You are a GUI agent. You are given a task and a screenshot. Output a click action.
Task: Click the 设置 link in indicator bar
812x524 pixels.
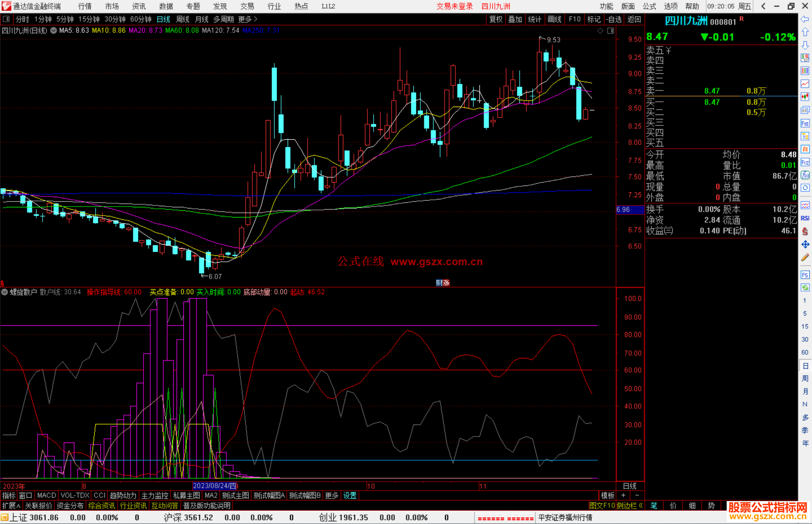(350, 495)
